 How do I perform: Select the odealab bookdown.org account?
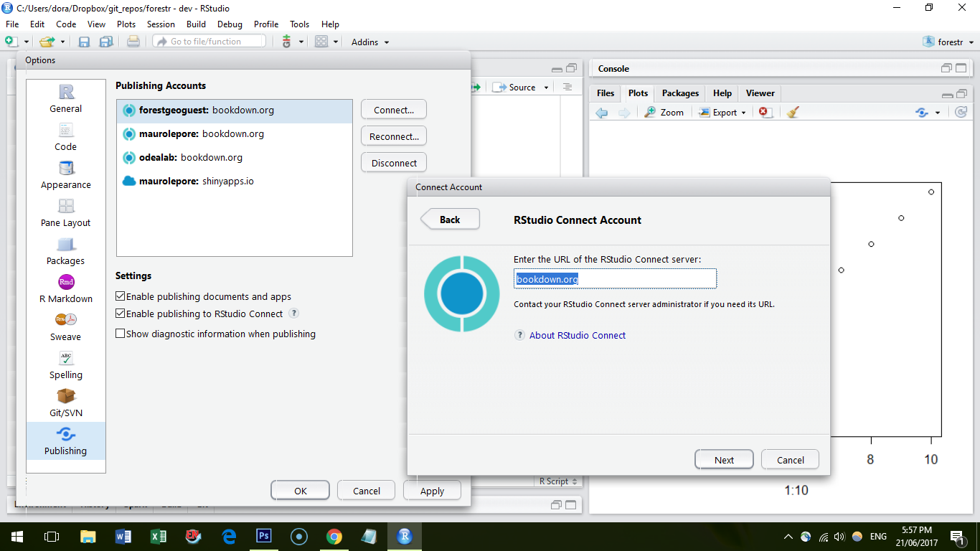pos(235,157)
